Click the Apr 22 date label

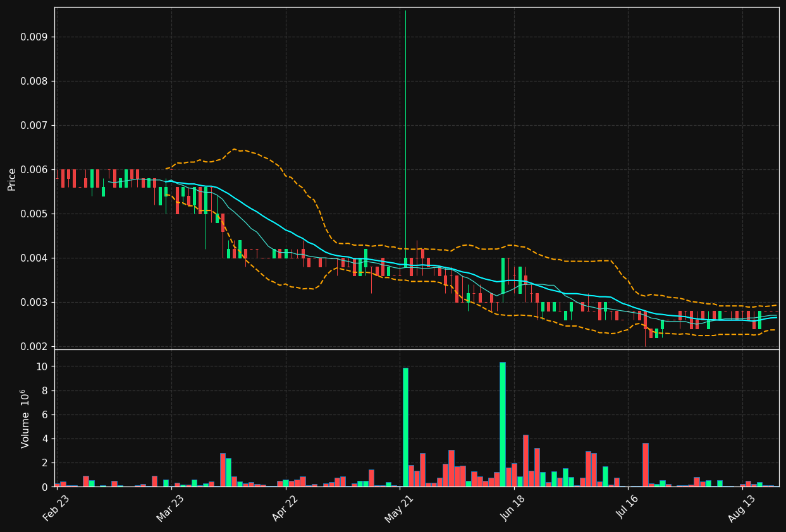[283, 507]
